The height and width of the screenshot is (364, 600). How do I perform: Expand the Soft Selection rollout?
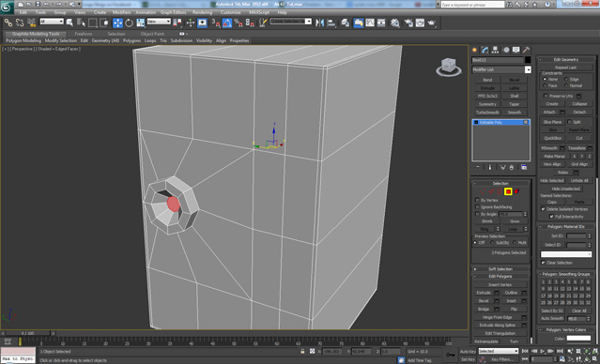500,269
